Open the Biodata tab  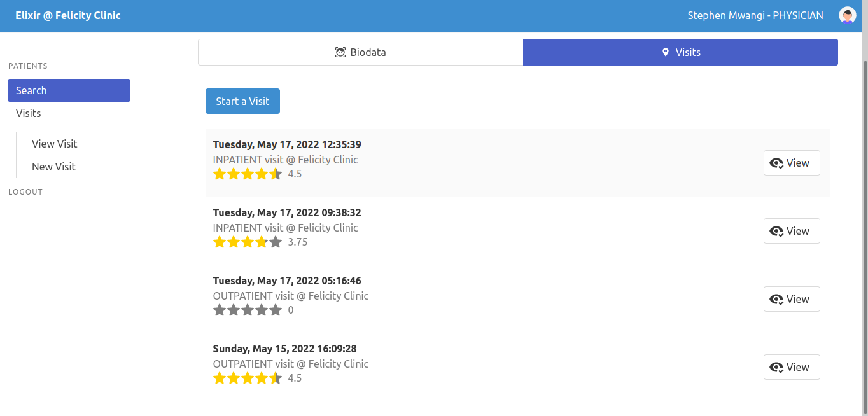coord(361,52)
